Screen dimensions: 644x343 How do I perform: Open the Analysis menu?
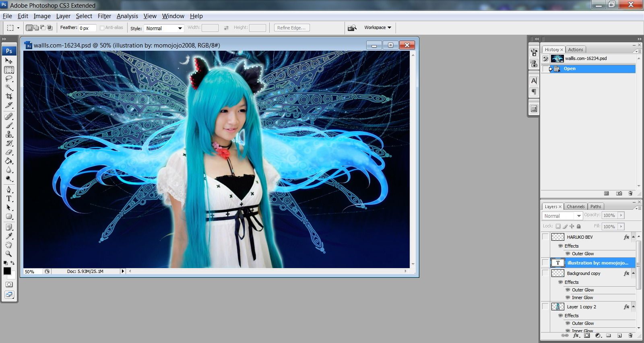pyautogui.click(x=127, y=16)
